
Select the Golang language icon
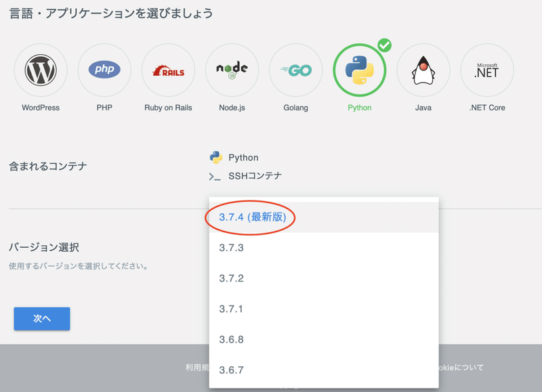[295, 70]
